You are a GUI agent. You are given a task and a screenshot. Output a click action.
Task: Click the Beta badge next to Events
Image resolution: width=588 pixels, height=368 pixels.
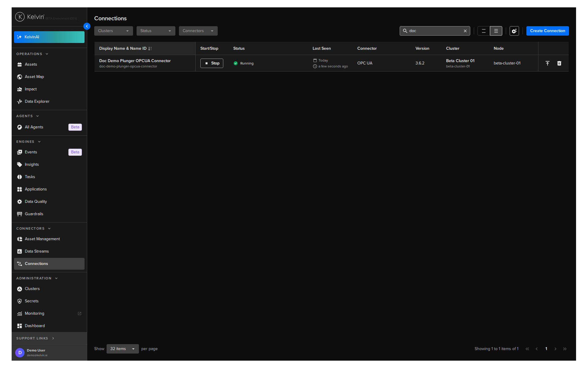tap(75, 152)
